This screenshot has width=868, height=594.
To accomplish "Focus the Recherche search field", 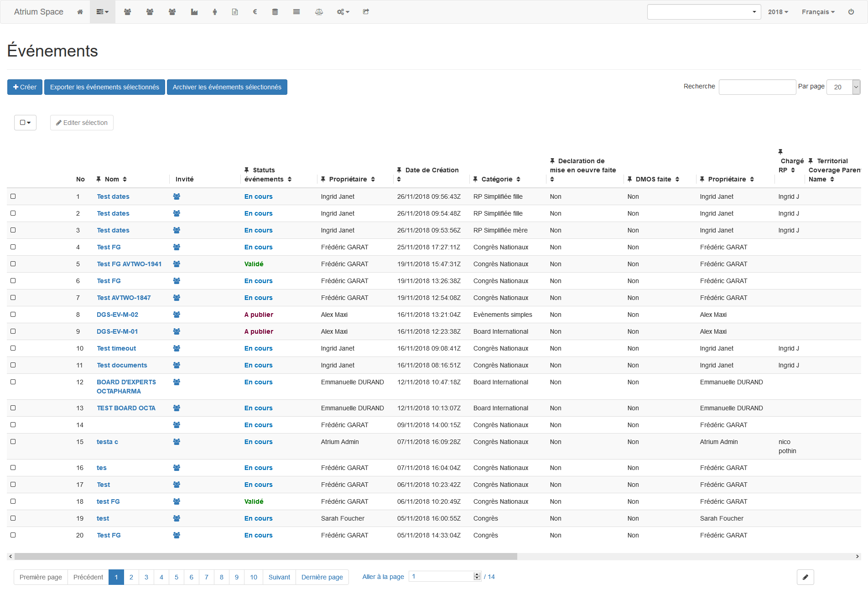I will pos(757,87).
